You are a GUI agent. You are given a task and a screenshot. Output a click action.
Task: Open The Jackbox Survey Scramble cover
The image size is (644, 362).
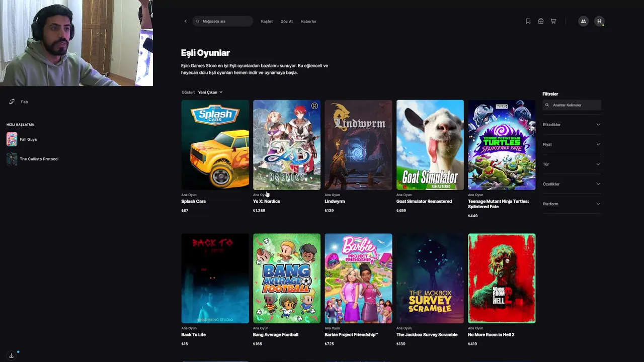(430, 279)
